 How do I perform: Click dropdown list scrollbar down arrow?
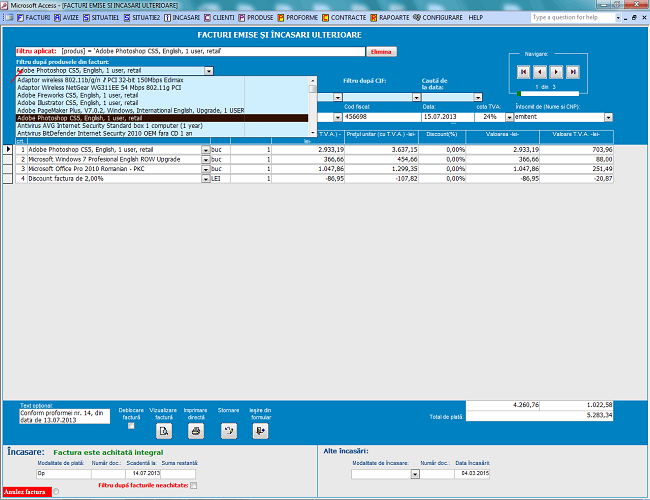(x=313, y=133)
